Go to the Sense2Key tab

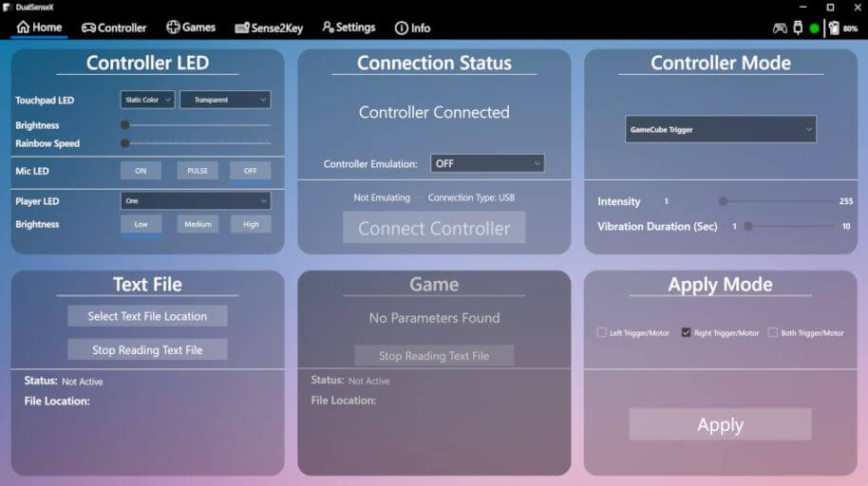point(269,28)
